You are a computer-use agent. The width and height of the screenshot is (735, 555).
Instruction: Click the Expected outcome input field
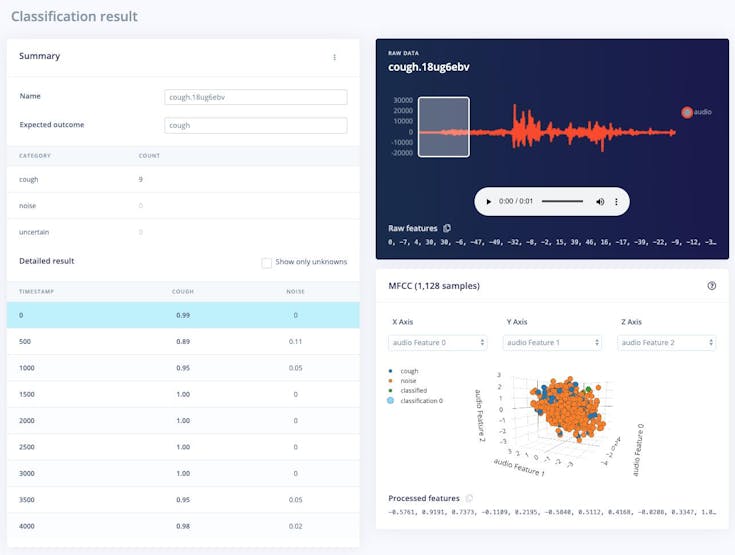point(255,125)
